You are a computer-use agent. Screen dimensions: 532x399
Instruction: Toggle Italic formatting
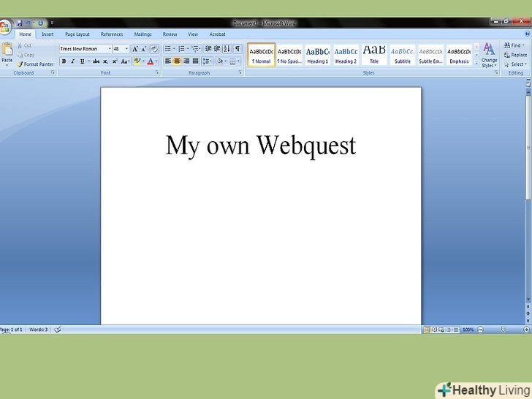[72, 61]
